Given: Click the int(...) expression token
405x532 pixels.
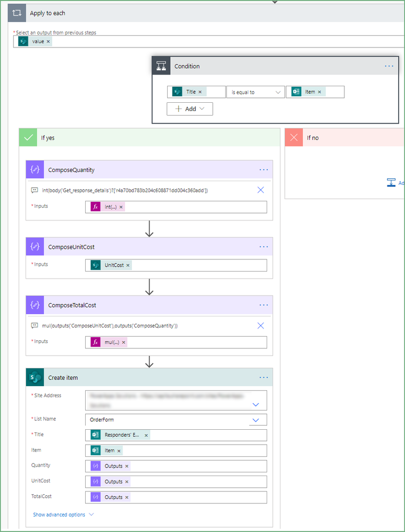Looking at the screenshot, I should click(x=108, y=207).
